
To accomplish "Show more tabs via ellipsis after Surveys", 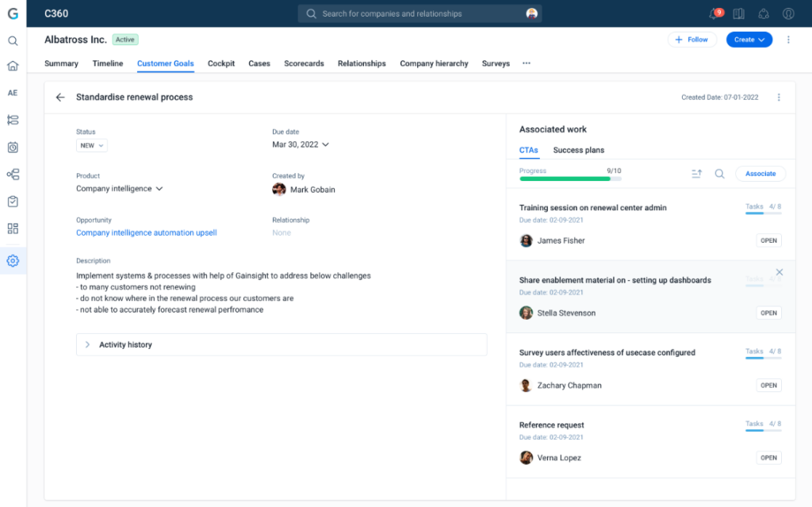I will (x=527, y=63).
